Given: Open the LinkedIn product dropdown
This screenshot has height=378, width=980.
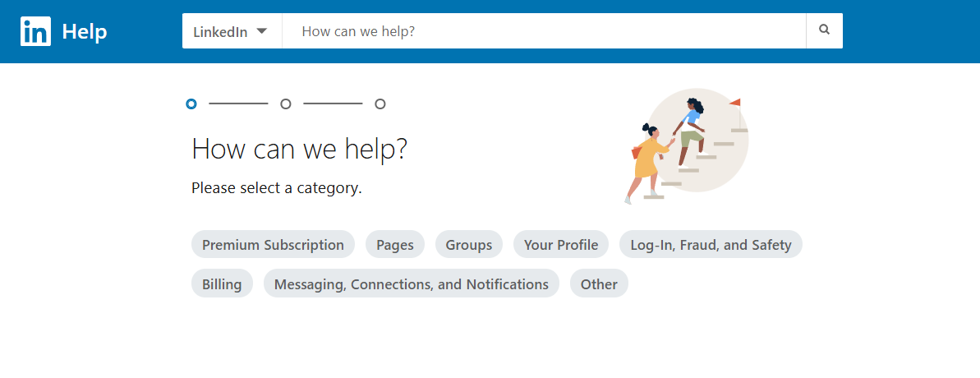Looking at the screenshot, I should 231,31.
